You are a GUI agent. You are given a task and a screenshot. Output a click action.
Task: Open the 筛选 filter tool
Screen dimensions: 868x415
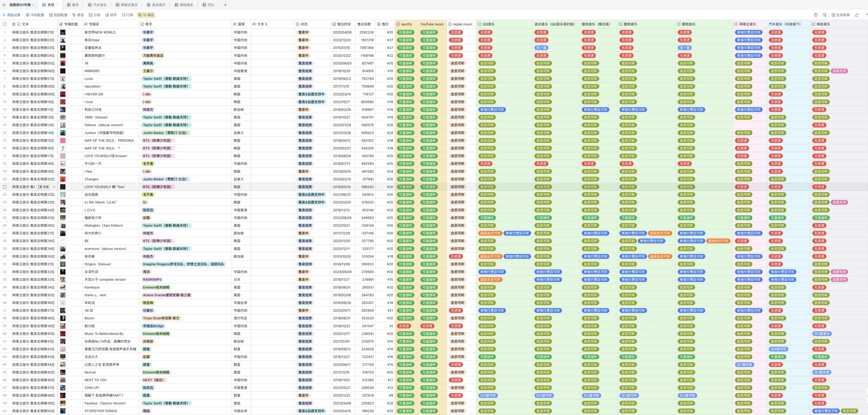pos(78,15)
